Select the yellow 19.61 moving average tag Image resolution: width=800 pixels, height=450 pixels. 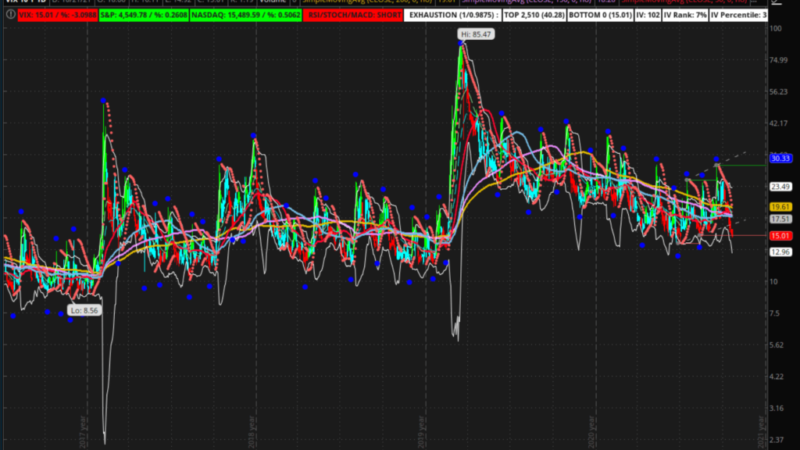pyautogui.click(x=781, y=207)
